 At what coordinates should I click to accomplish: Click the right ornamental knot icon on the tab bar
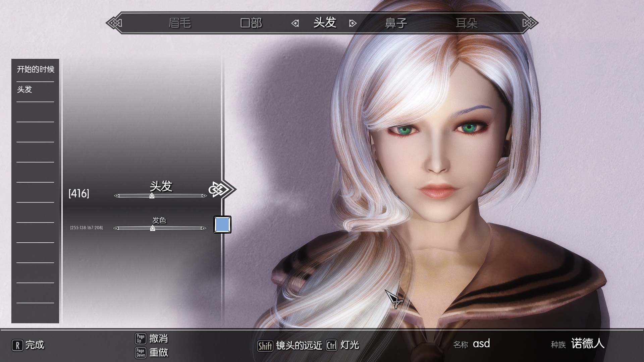click(529, 23)
